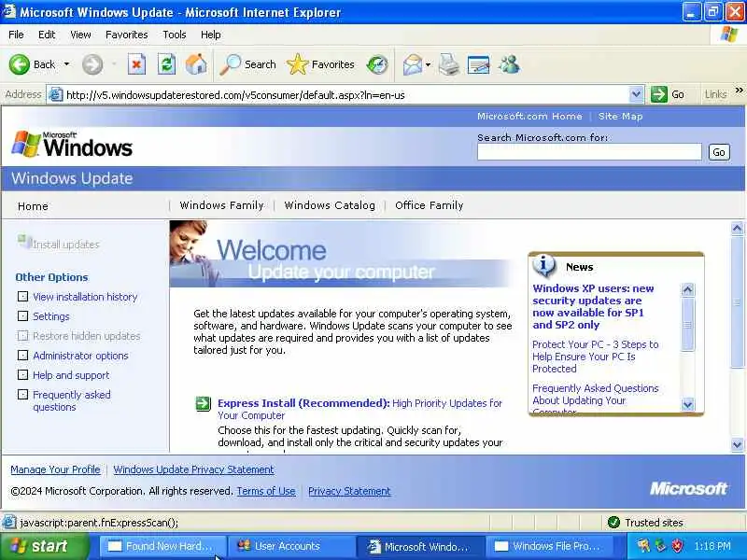Refresh the page with green arrows icon
Image resolution: width=747 pixels, height=560 pixels.
pyautogui.click(x=166, y=64)
